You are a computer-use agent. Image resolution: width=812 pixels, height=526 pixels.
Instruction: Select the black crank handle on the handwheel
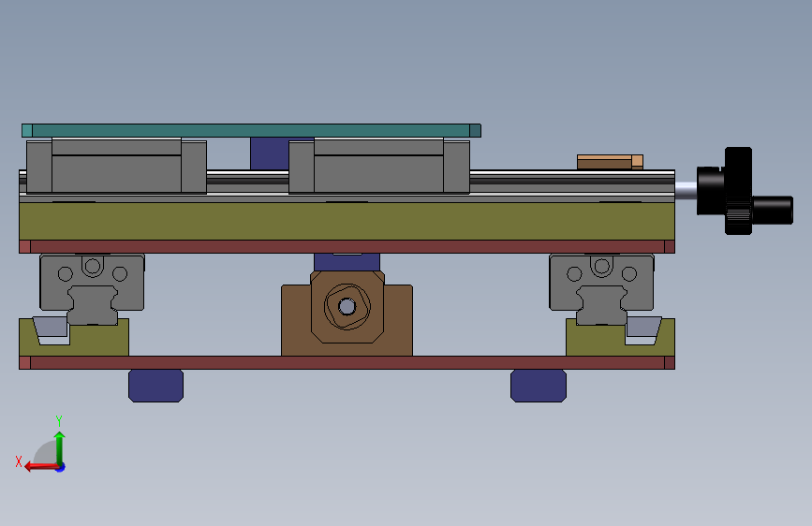click(x=772, y=211)
